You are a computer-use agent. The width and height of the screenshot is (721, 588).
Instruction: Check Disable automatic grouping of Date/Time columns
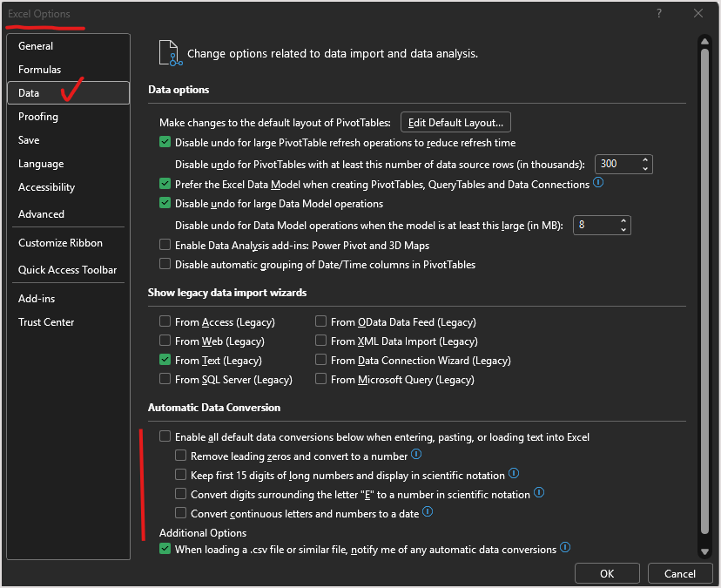pos(165,264)
